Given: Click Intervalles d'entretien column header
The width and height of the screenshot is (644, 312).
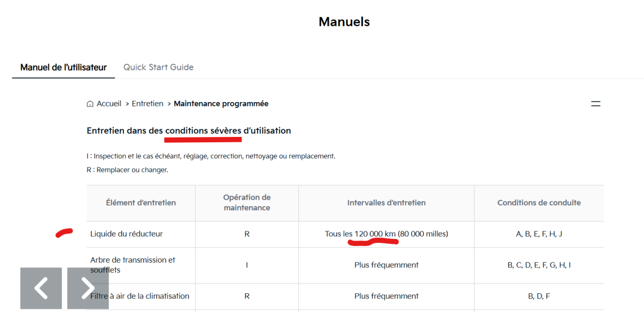Looking at the screenshot, I should point(386,203).
